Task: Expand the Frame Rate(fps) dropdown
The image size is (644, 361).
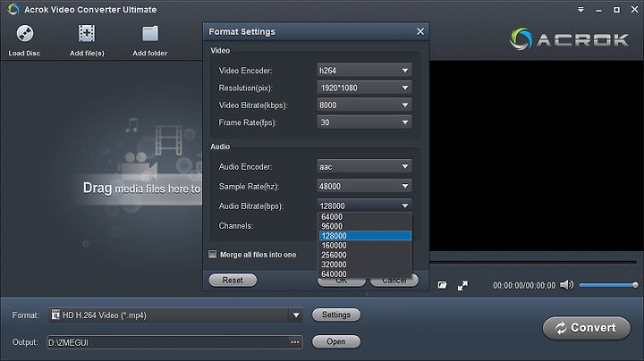Action: click(x=364, y=122)
